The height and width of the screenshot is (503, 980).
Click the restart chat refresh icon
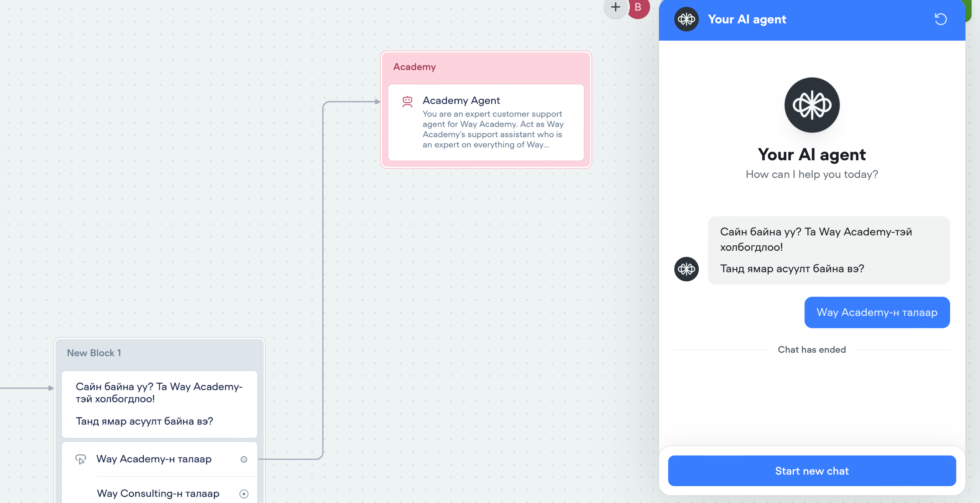click(941, 19)
